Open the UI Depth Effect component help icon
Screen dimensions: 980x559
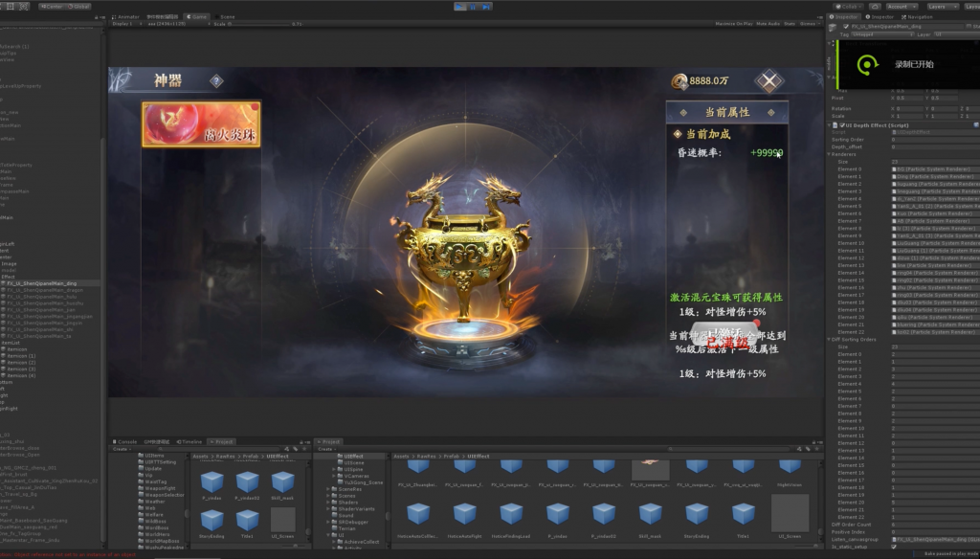pos(976,125)
